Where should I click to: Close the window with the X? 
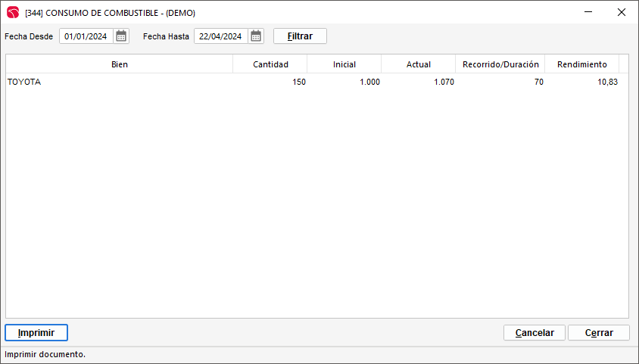tap(621, 12)
